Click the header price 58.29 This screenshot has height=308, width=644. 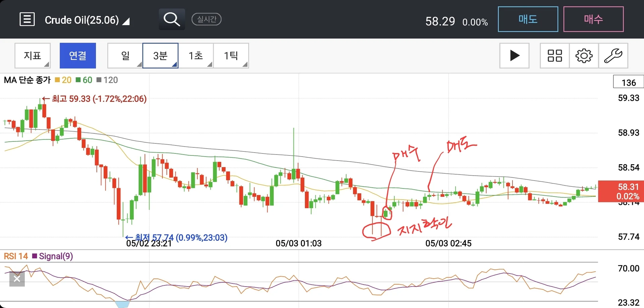440,21
